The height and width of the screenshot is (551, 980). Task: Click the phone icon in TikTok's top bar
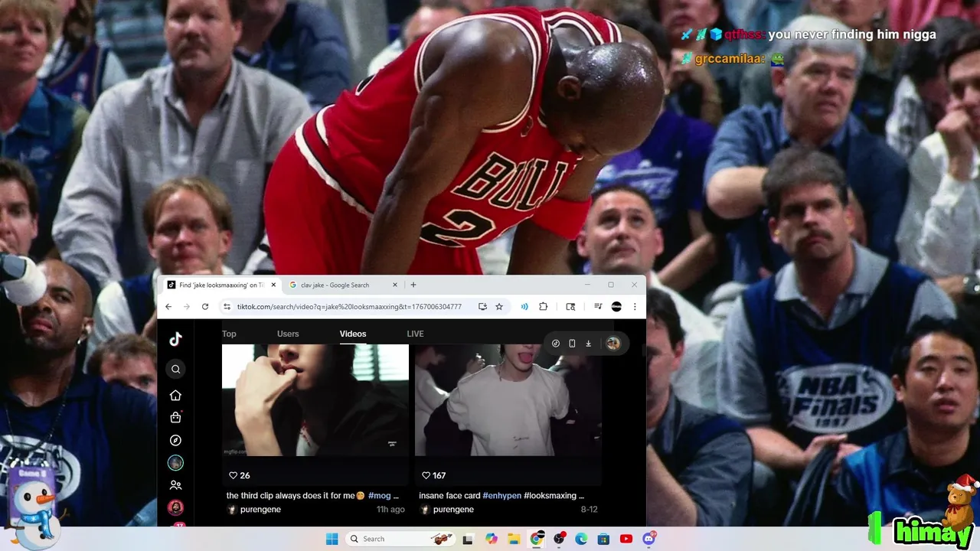572,344
